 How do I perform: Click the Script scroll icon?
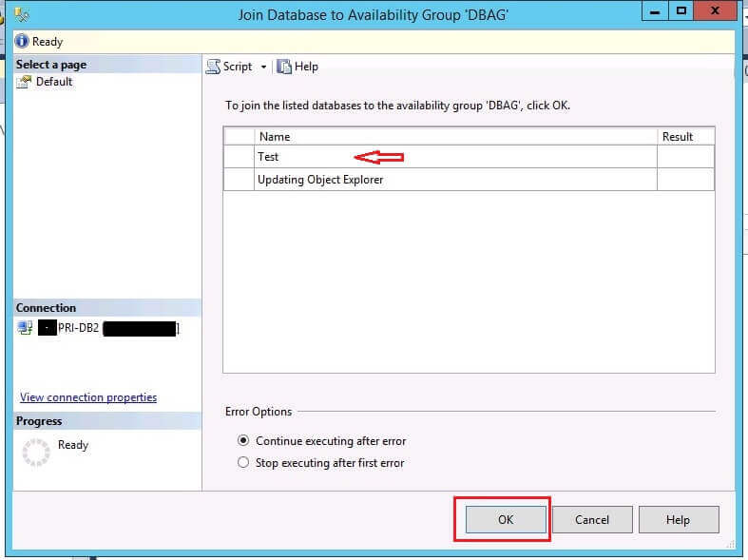point(213,67)
